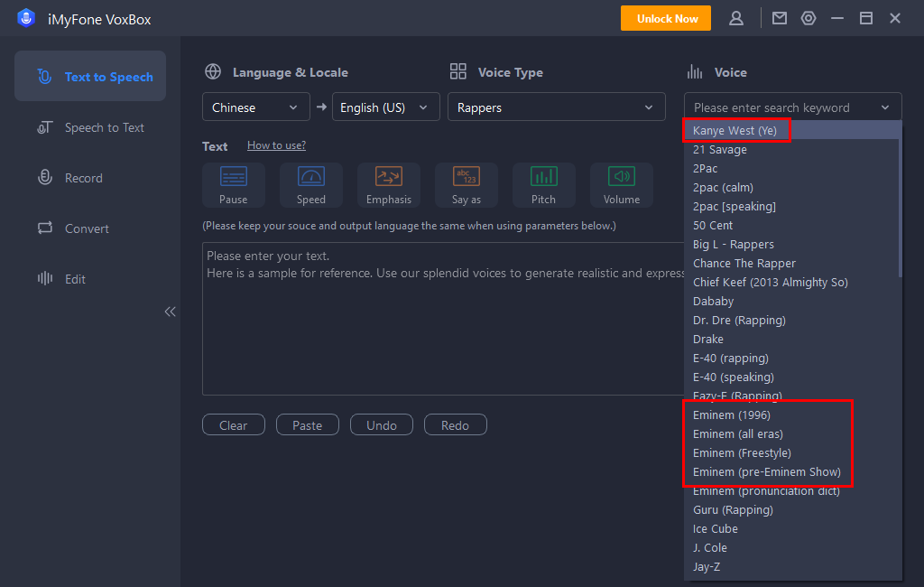Choose Ice Cube voice
Image resolution: width=924 pixels, height=587 pixels.
click(x=792, y=528)
